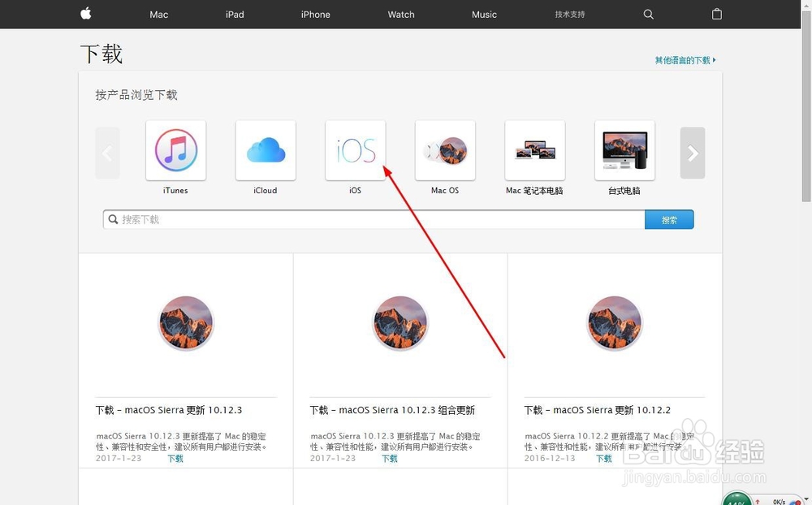The height and width of the screenshot is (505, 812).
Task: Click the 按产品浏览下载 section heading
Action: click(x=136, y=95)
